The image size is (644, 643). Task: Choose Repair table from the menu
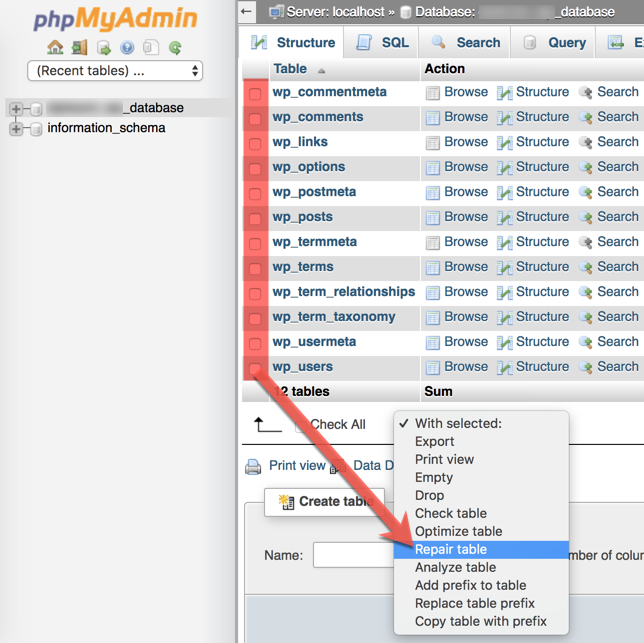[451, 549]
